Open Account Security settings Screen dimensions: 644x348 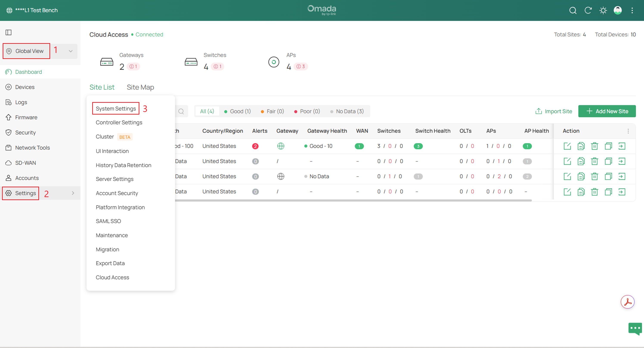tap(117, 193)
